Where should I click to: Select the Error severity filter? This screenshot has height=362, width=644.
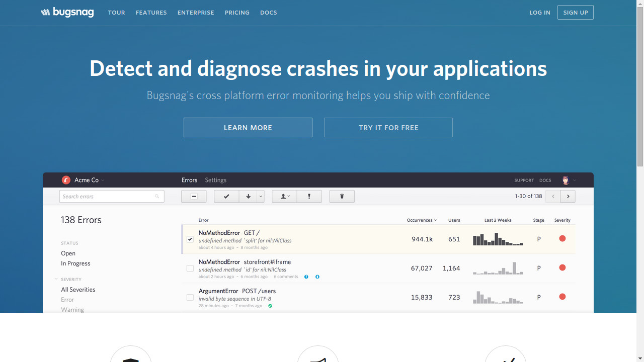[67, 300]
